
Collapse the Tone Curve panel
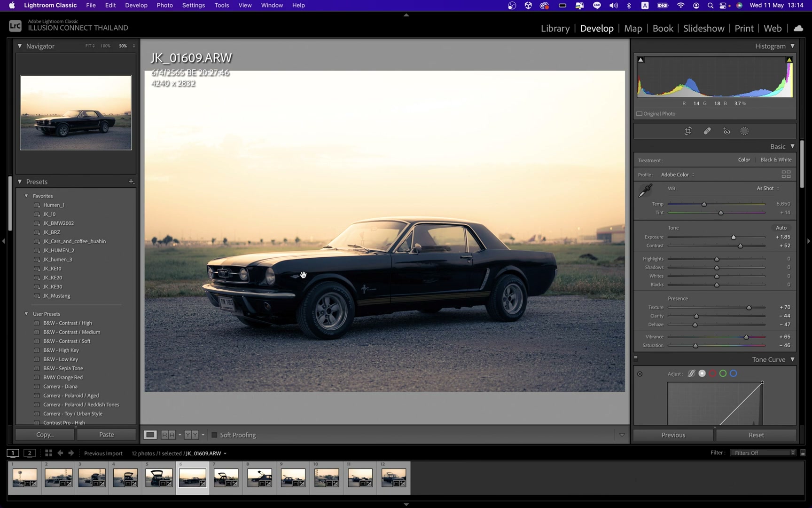click(792, 359)
